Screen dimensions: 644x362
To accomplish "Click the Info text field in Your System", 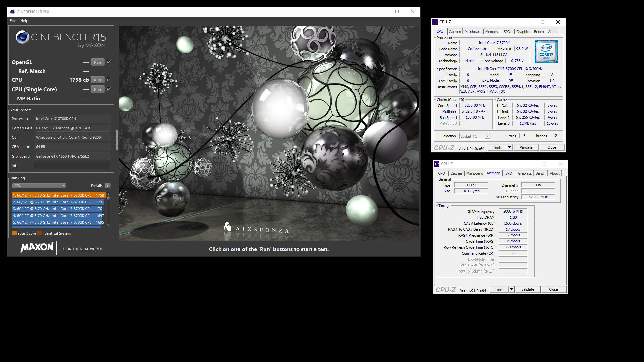I will pos(72,166).
